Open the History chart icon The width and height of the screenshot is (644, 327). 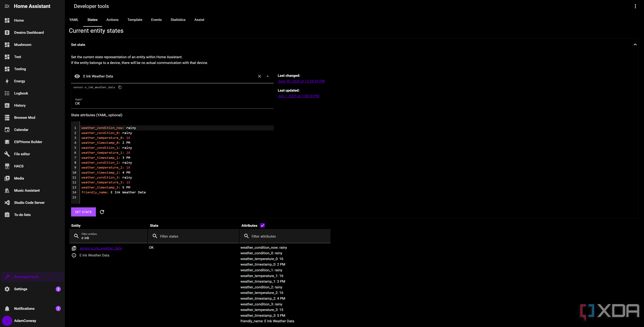[x=7, y=105]
